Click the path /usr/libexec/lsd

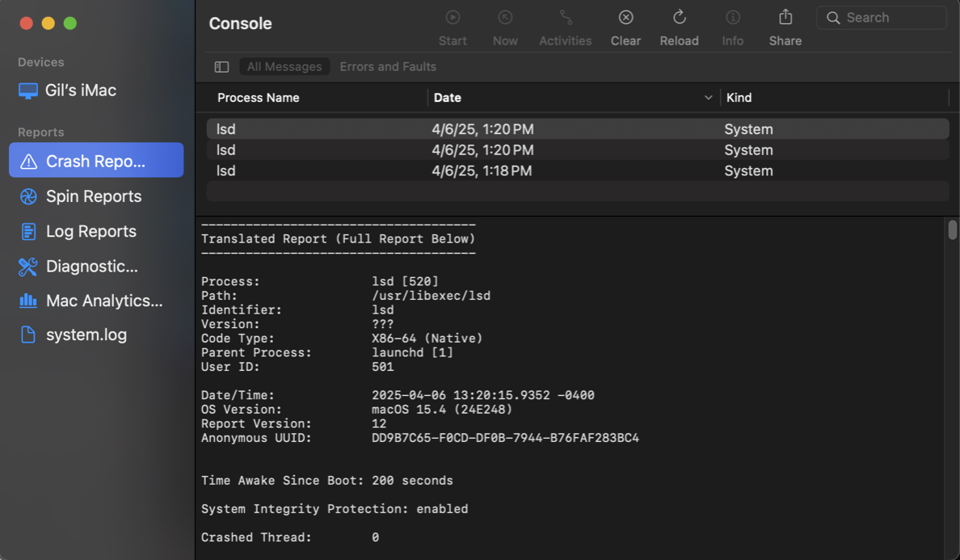(x=431, y=297)
